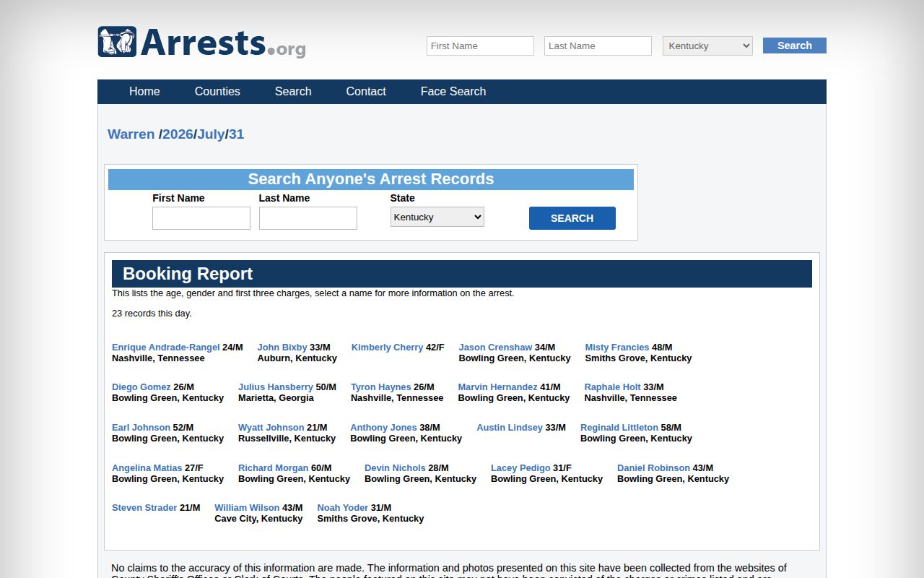Click the blue SEARCH button in panel
Viewport: 924px width, 578px height.
(x=572, y=218)
